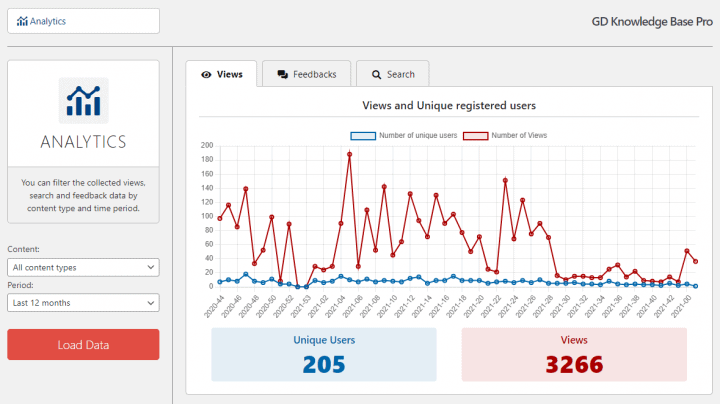Switch to the Views tab
This screenshot has height=404, width=720.
coord(221,74)
